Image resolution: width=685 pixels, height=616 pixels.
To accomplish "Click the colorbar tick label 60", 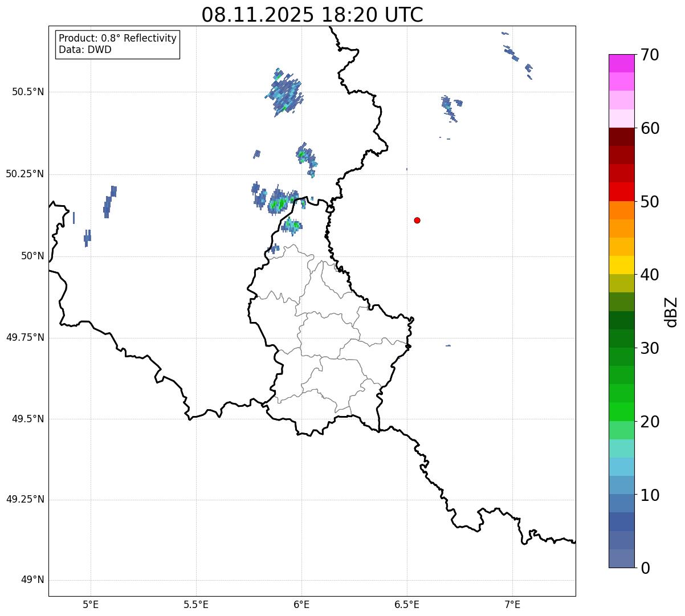I will [650, 128].
